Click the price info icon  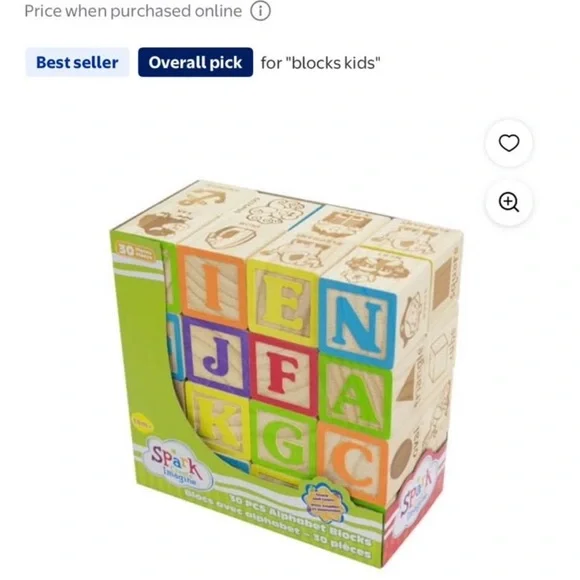260,11
